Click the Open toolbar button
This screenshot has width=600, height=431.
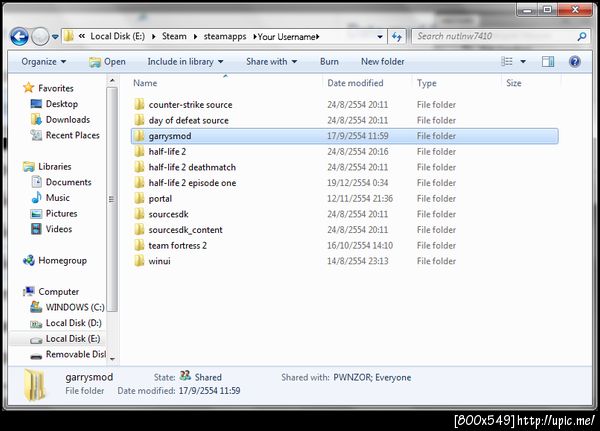[x=107, y=62]
